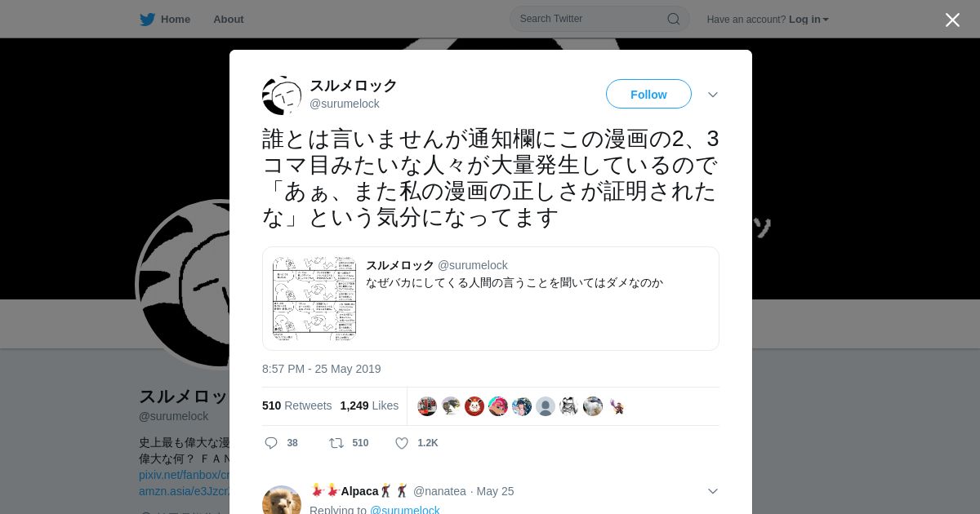Go to Home in top navigation
Screen dimensions: 980x514
(176, 19)
